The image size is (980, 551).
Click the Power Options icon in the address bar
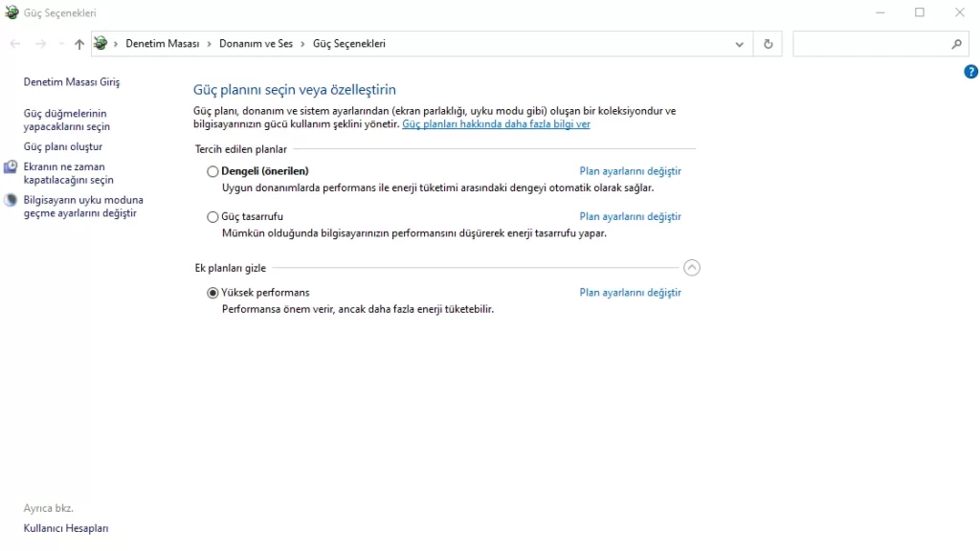pos(100,44)
